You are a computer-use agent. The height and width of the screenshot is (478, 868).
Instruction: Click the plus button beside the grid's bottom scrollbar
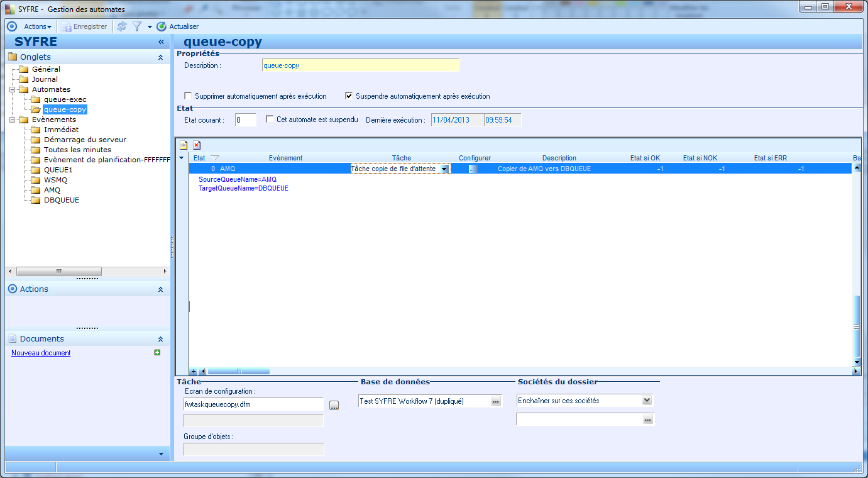pyautogui.click(x=194, y=372)
